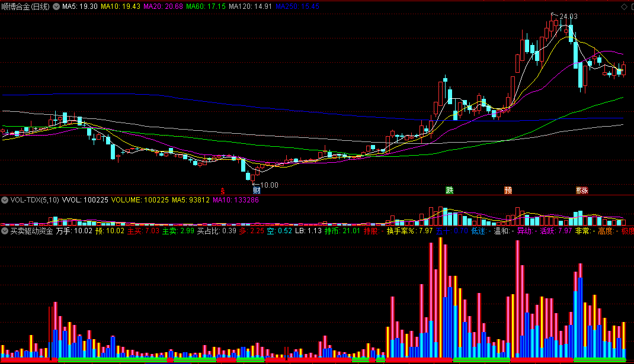The width and height of the screenshot is (634, 364).
Task: Click the 高度: - label
Action: click(608, 231)
